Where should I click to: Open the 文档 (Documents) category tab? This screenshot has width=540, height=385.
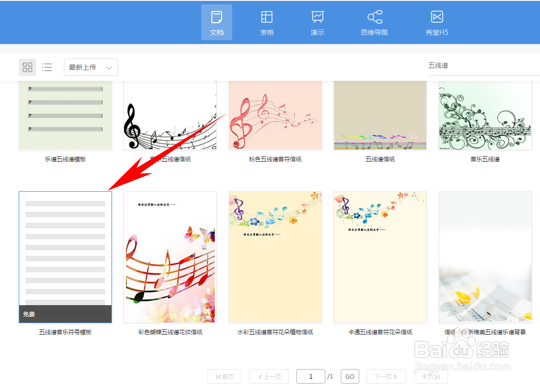coord(216,22)
